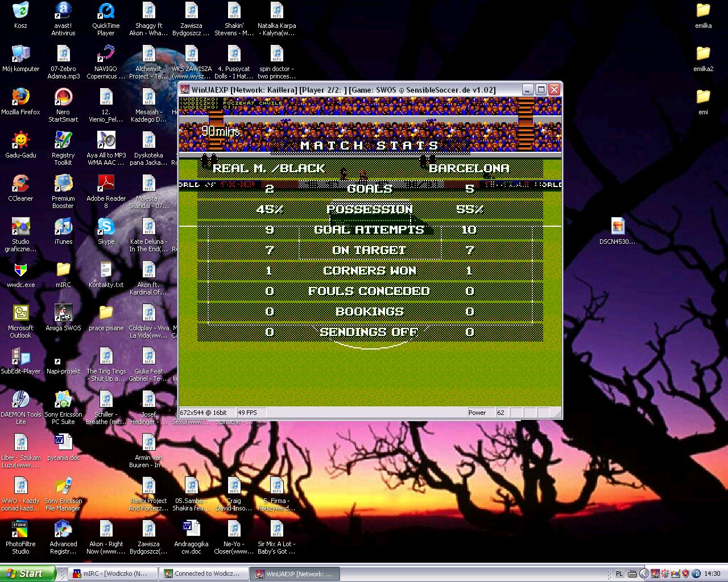Click the Gadu-Gadu desktop icon
728x582 pixels.
(20, 140)
